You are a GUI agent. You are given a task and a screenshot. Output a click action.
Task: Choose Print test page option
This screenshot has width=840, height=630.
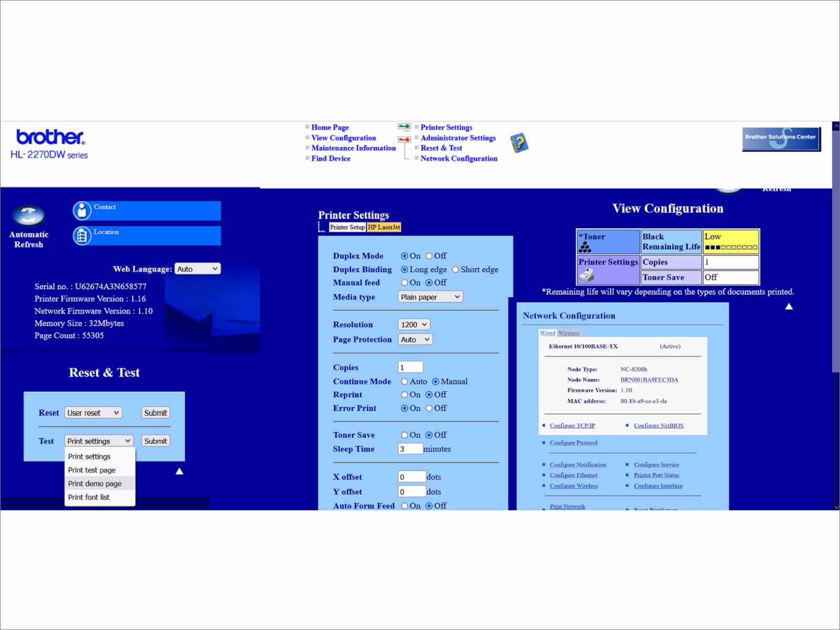tap(100, 470)
